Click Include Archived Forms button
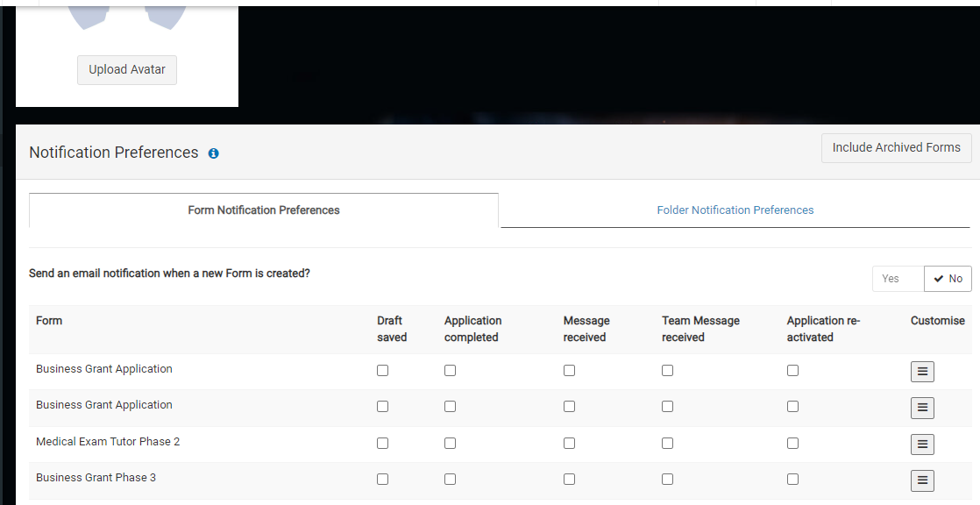The width and height of the screenshot is (980, 505). 896,147
